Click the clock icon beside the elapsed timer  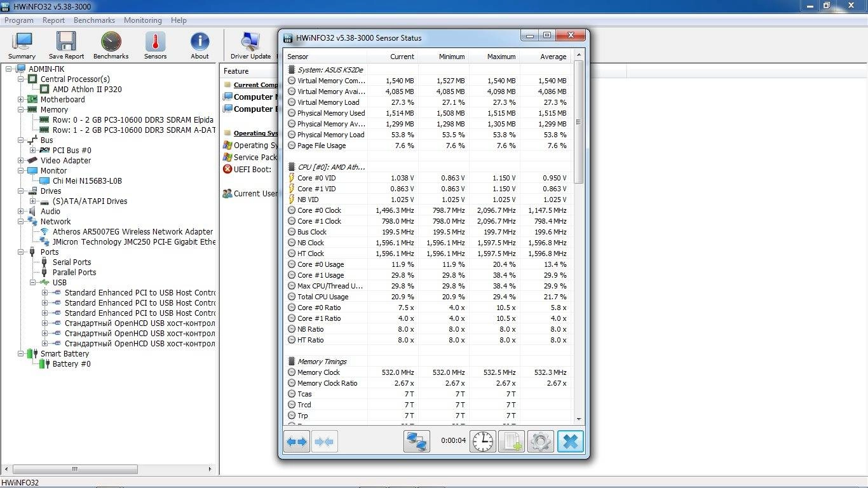pos(483,442)
